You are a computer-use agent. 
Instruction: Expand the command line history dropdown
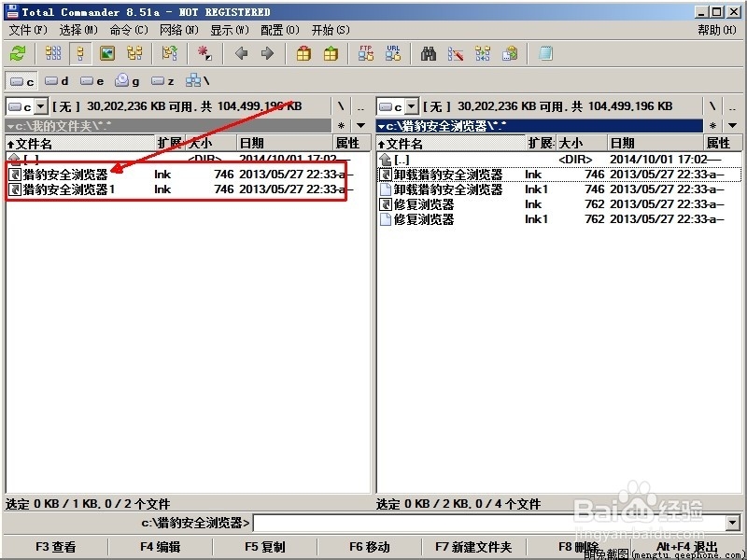point(733,523)
